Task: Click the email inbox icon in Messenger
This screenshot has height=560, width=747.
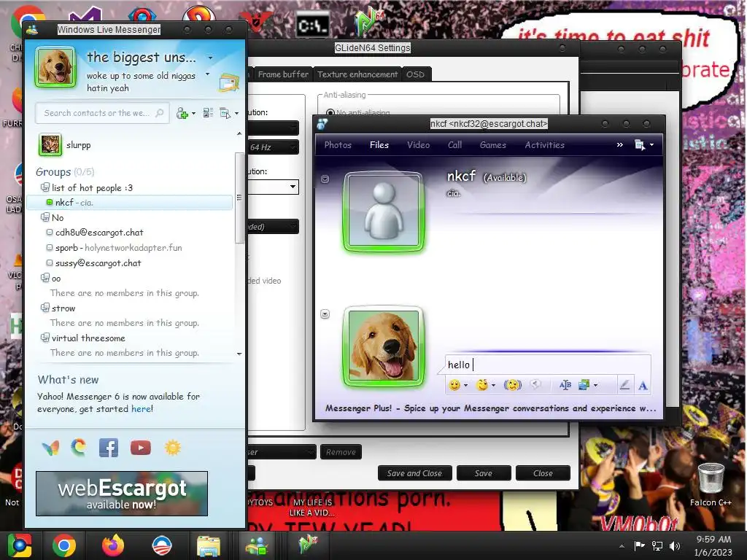Action: (x=228, y=83)
